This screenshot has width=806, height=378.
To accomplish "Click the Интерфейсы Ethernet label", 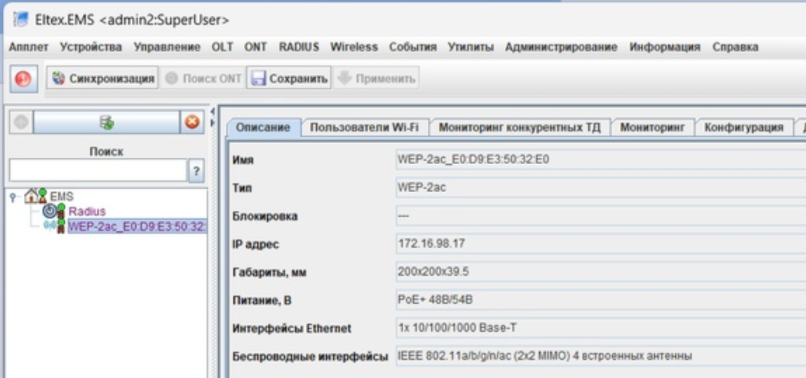I will tap(292, 329).
